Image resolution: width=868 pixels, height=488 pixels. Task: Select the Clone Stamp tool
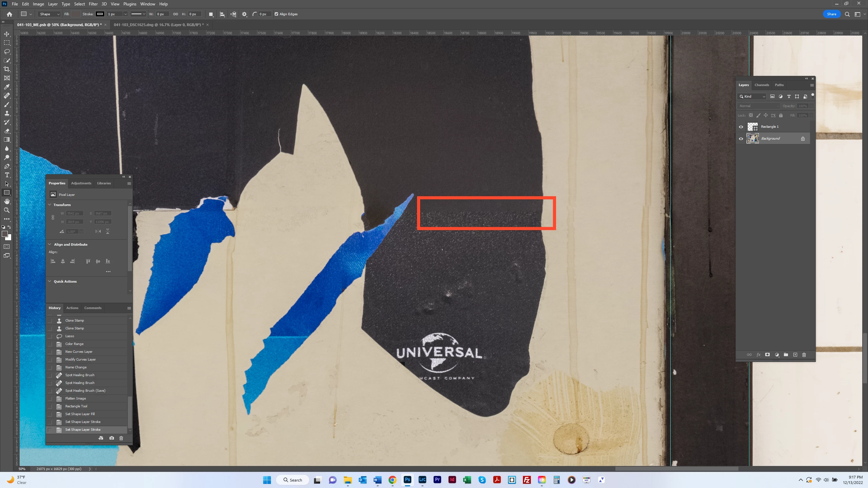click(x=7, y=113)
